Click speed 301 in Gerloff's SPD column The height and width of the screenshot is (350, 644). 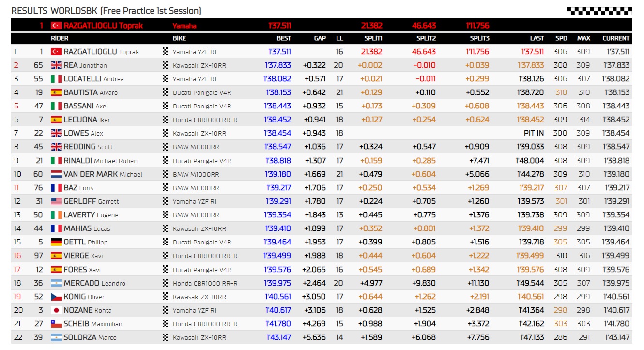click(561, 201)
